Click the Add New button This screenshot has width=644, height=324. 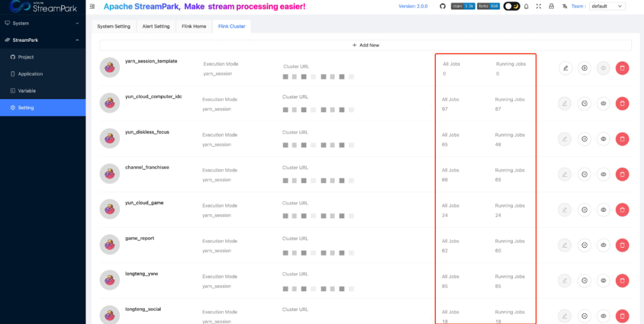pos(366,45)
